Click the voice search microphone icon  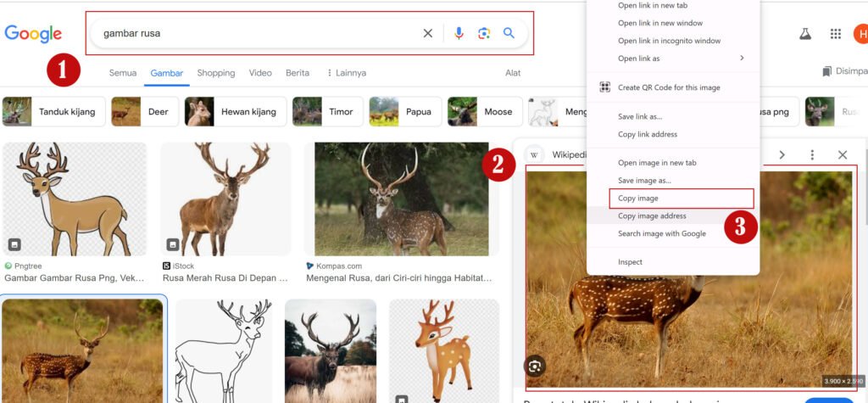459,33
